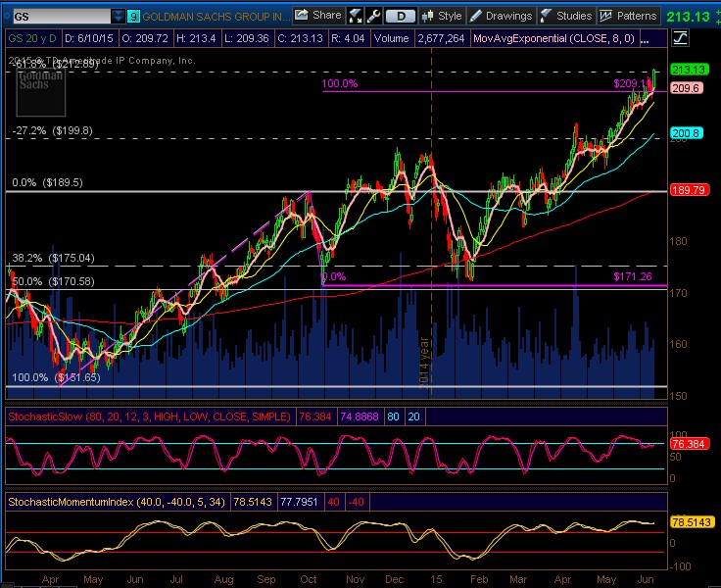This screenshot has height=588, width=721.
Task: Click the C: 213.13 close value cell
Action: pyautogui.click(x=301, y=38)
